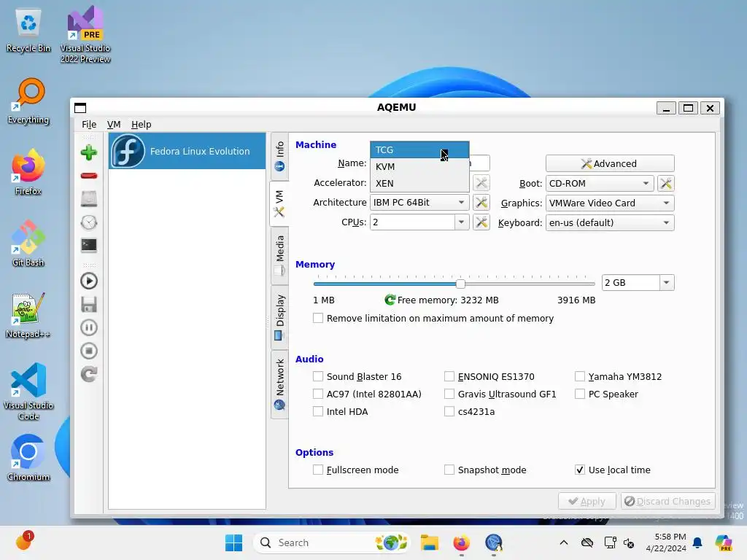Show hidden tray icons chevron
The height and width of the screenshot is (560, 747).
(564, 542)
